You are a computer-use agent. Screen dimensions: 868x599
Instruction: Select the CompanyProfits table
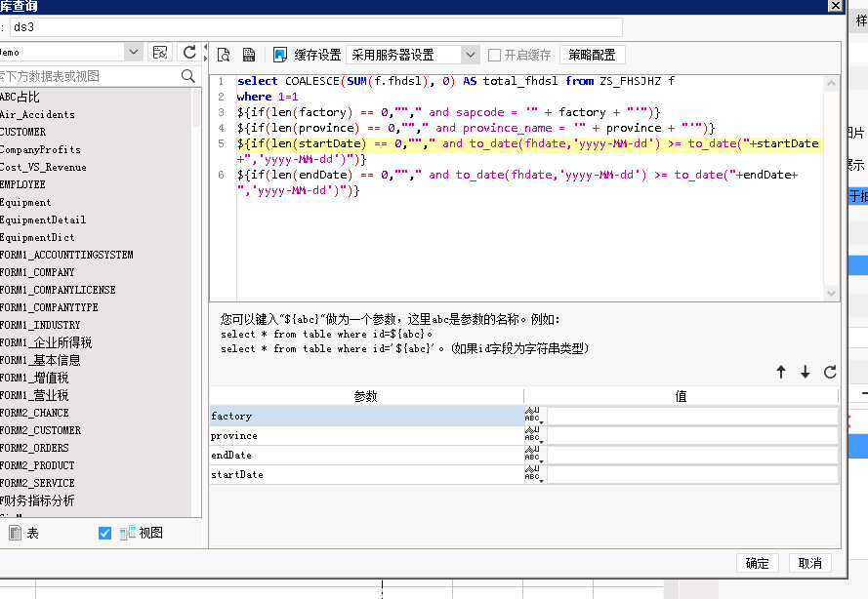point(40,149)
